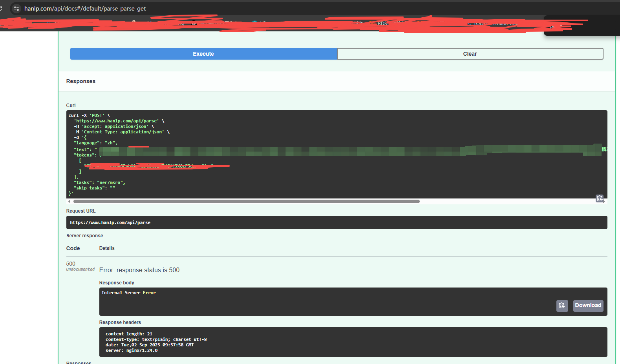This screenshot has width=620, height=364.
Task: Copy the Internal Server Error response body
Action: tap(562, 306)
